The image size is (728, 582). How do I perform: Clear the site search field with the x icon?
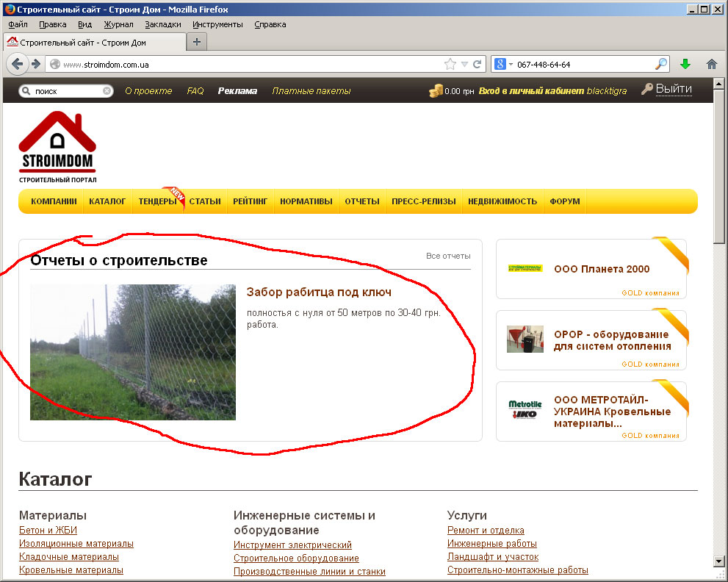coord(107,90)
